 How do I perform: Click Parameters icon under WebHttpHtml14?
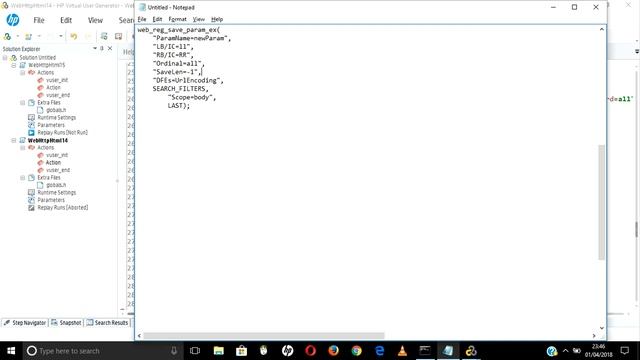pyautogui.click(x=31, y=200)
